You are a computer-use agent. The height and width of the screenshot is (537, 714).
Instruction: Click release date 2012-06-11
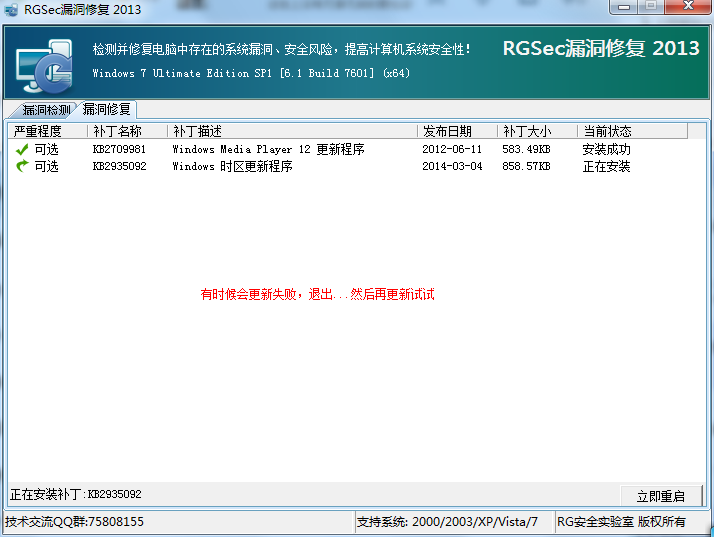(x=452, y=149)
